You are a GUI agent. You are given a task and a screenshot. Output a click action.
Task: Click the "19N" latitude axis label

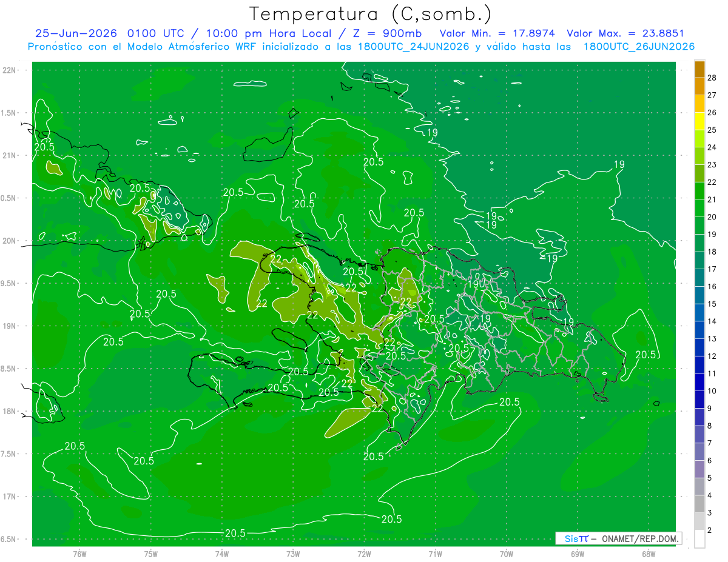click(9, 326)
